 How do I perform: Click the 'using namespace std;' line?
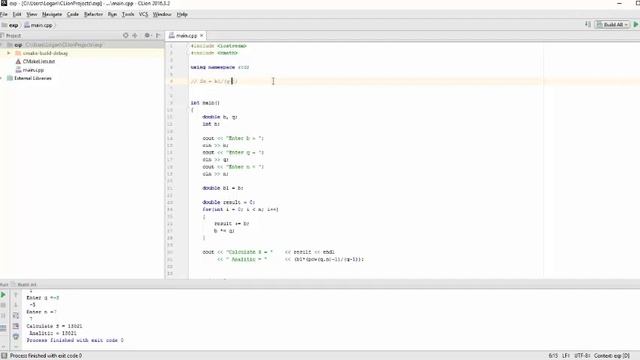(220, 67)
